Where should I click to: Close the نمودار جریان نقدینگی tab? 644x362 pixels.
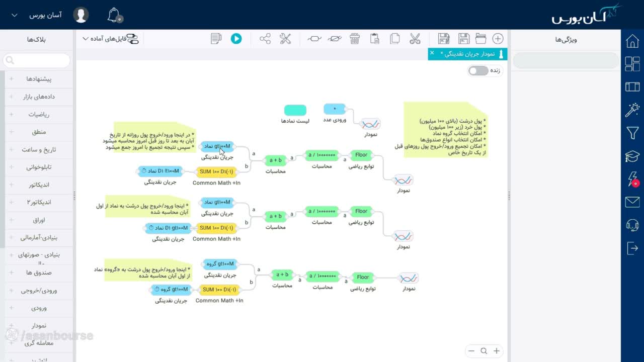point(432,53)
